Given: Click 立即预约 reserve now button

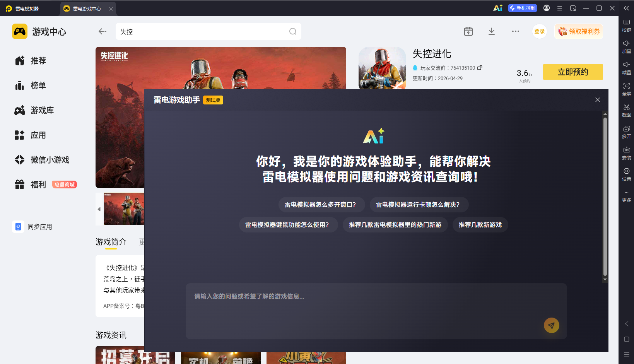Looking at the screenshot, I should (x=573, y=72).
